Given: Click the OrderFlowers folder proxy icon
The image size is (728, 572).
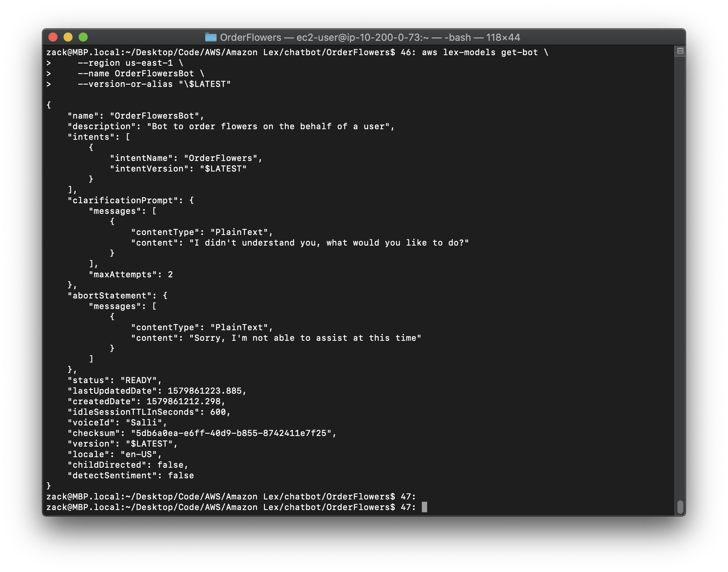Looking at the screenshot, I should pyautogui.click(x=211, y=37).
